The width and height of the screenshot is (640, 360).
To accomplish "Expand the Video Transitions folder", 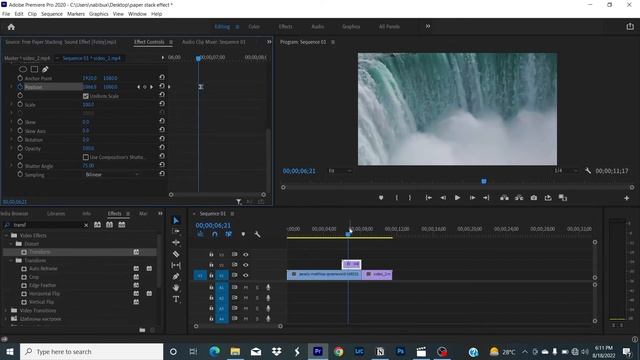I will [x=6, y=311].
